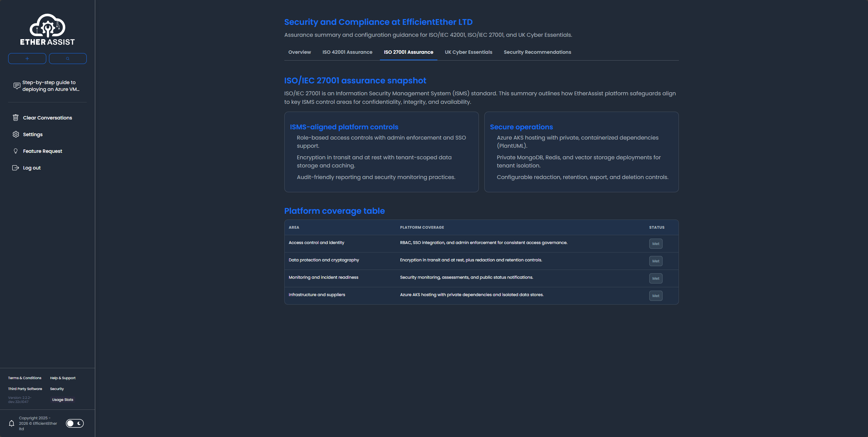Click the copyright EfficientEther ltd text
This screenshot has width=868, height=437.
click(38, 423)
